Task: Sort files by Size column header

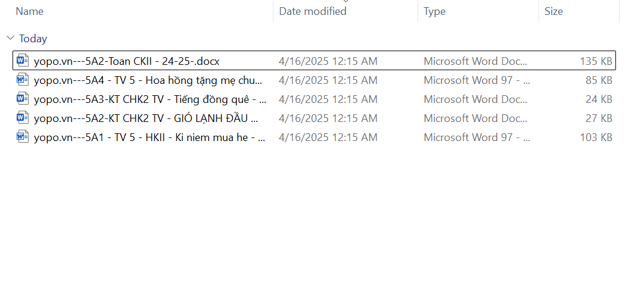Action: (x=553, y=11)
